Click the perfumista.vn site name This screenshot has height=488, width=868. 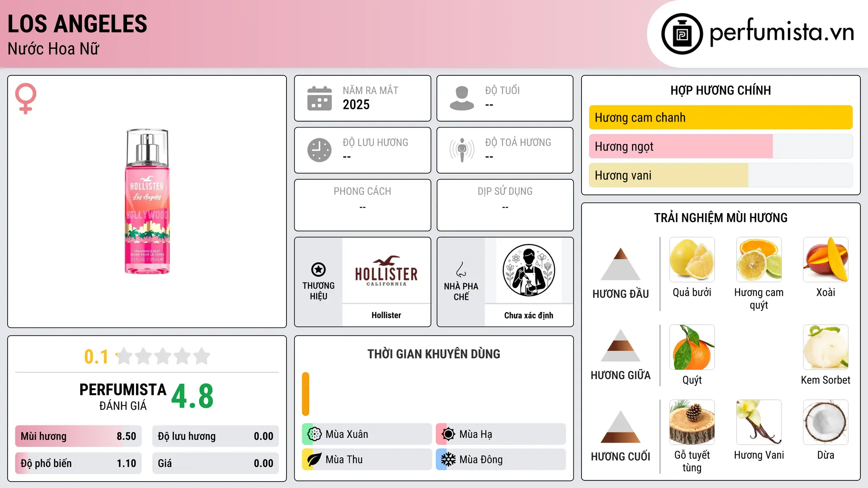coord(782,32)
